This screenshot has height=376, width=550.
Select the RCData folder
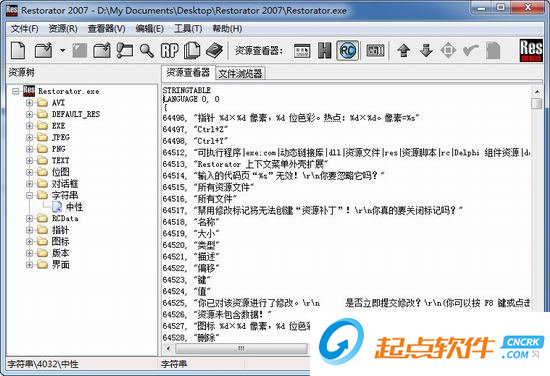65,219
